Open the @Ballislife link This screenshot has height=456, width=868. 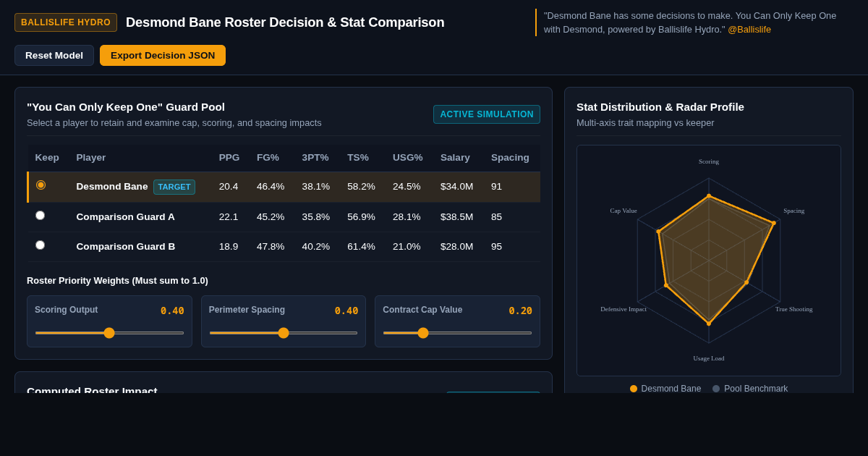pyautogui.click(x=749, y=30)
